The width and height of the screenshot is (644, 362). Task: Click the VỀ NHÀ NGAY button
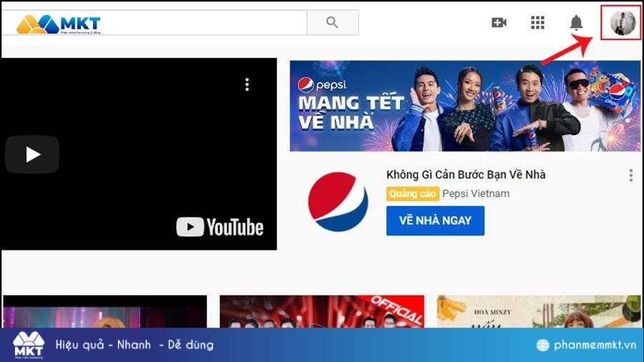(435, 221)
